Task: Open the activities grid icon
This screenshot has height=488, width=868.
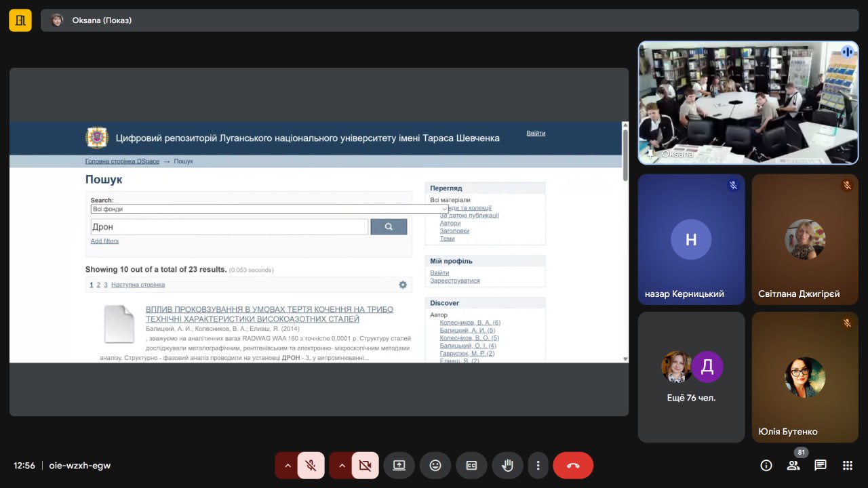Action: coord(847,466)
